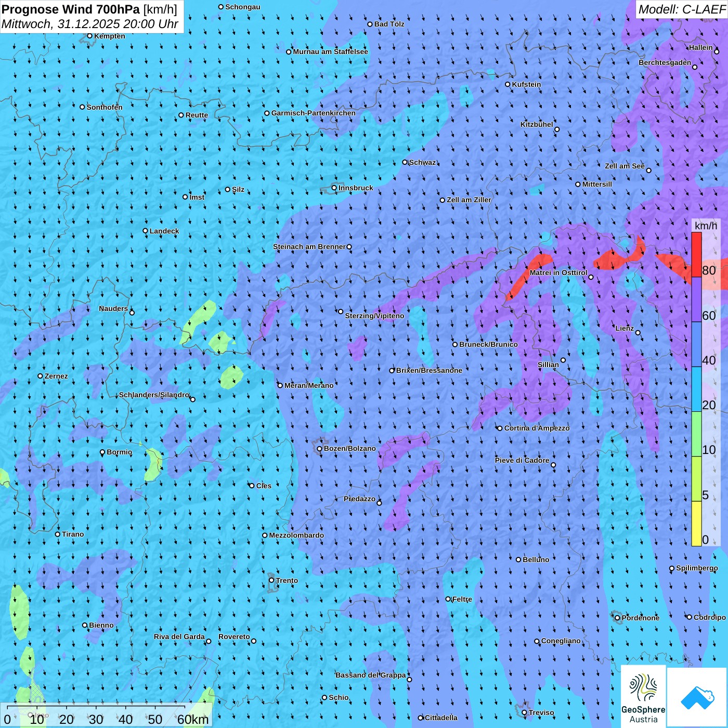
Task: Click the 'Murnau am Staffelsee' label
Action: [x=331, y=51]
